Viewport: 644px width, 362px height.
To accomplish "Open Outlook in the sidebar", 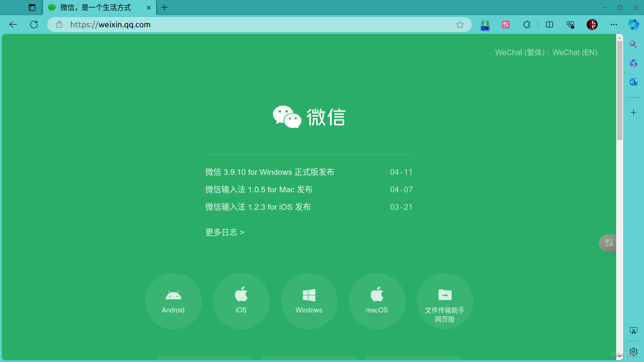I will click(x=634, y=82).
